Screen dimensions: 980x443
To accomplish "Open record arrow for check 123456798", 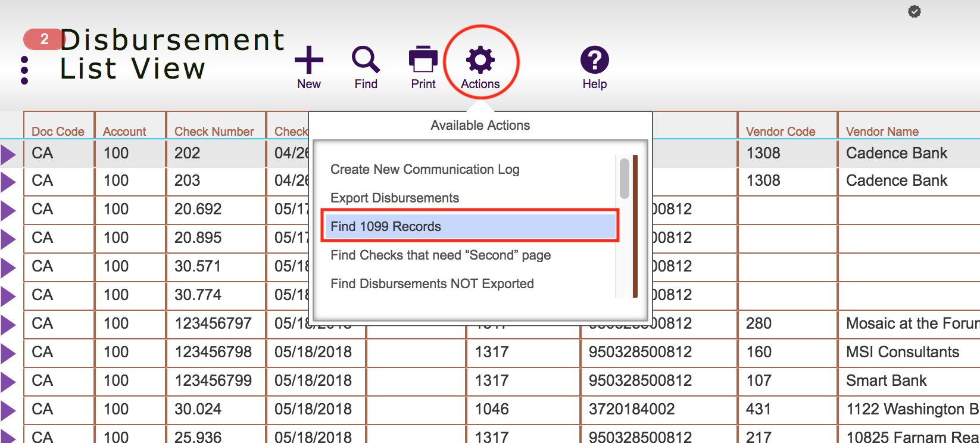I will pyautogui.click(x=8, y=353).
